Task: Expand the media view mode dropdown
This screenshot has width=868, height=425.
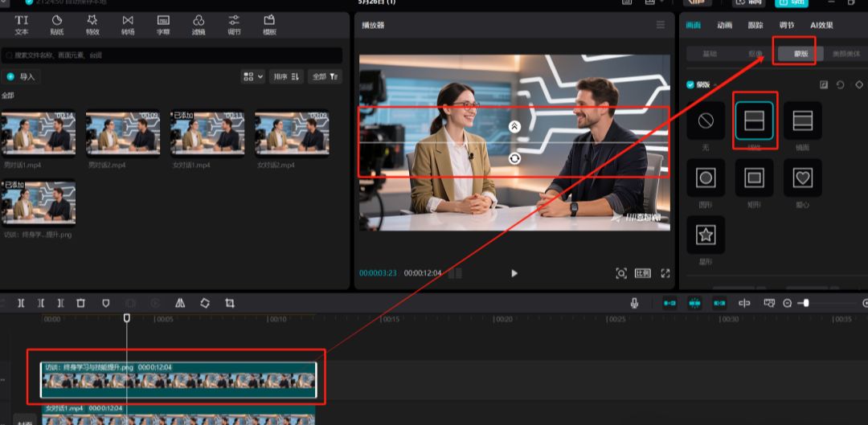Action: pyautogui.click(x=252, y=76)
